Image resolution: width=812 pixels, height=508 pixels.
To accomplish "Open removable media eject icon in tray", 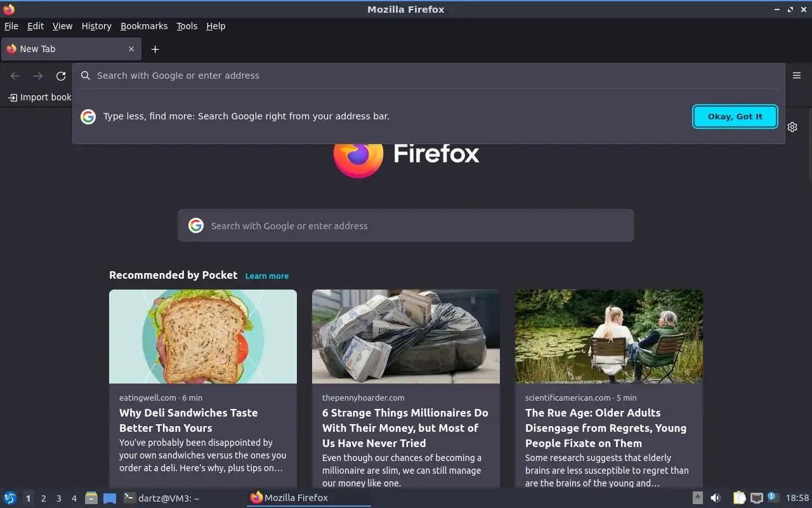I will (697, 498).
